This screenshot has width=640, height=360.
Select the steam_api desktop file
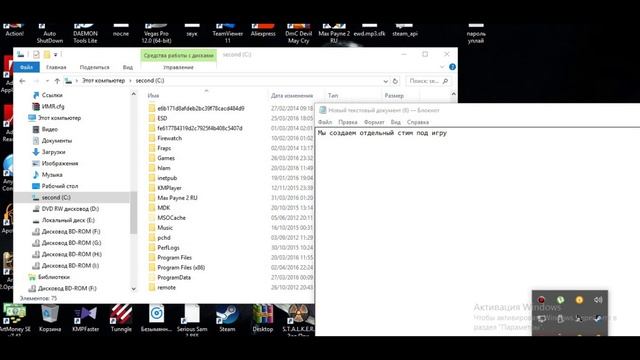pyautogui.click(x=405, y=31)
